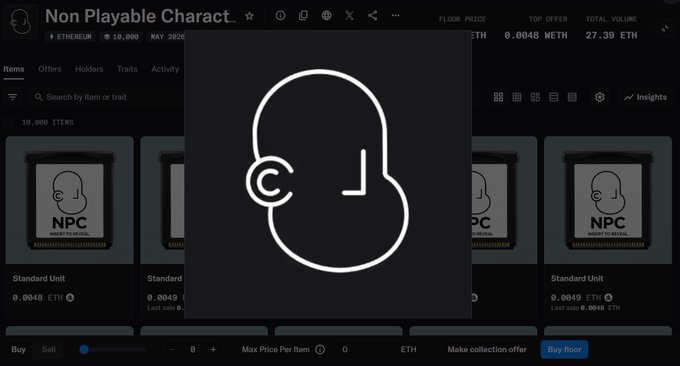Focus the search by item or trait field
Viewport: 680px width, 366px height.
(x=108, y=97)
